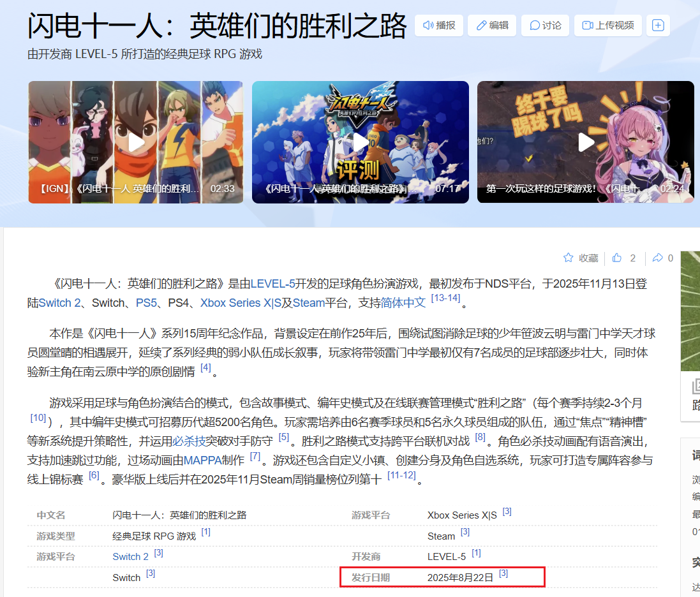Viewport: 700px width, 597px height.
Task: Click the 收藏 star favorite icon
Action: [569, 258]
